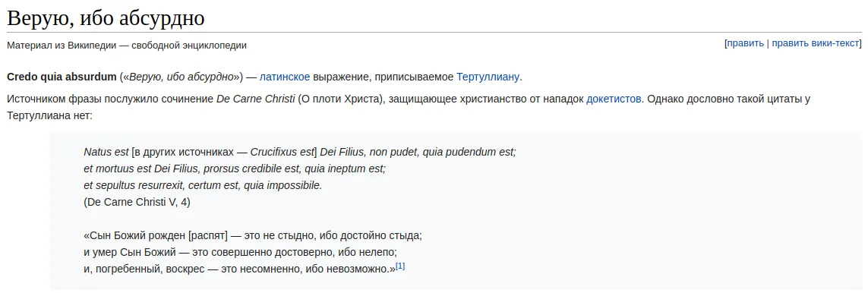This screenshot has width=868, height=293.
Task: Click the line «и, погребенный, воскрес»
Action: 240,269
